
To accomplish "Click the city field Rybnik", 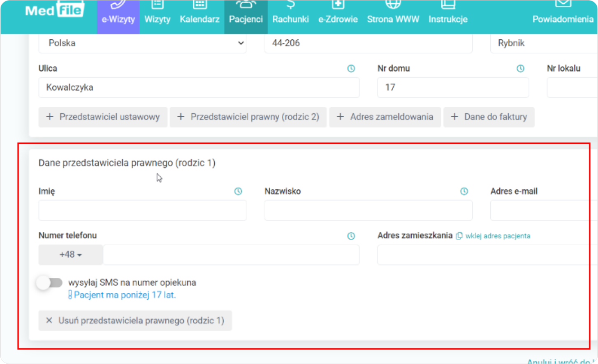I will click(x=544, y=43).
